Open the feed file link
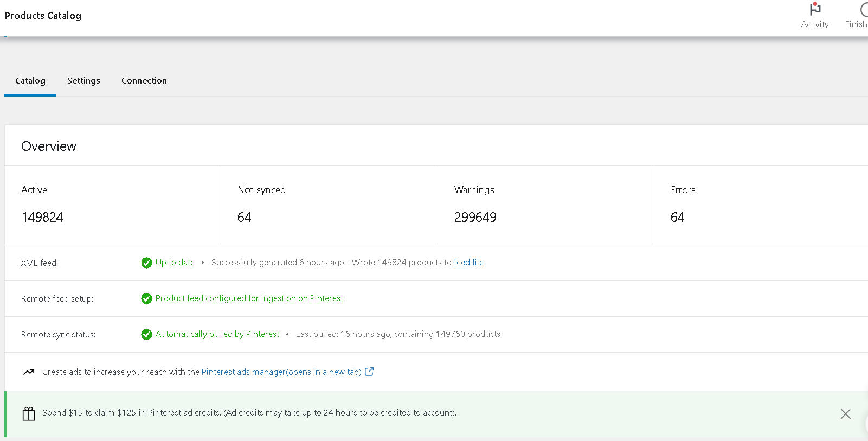Screen dimensions: 868x441 click(x=468, y=263)
